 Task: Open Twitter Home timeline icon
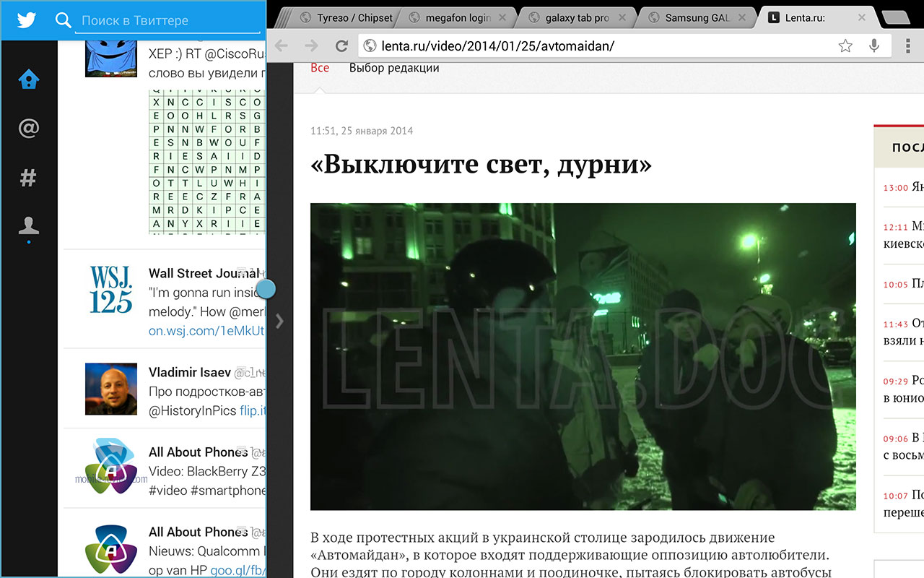tap(28, 79)
